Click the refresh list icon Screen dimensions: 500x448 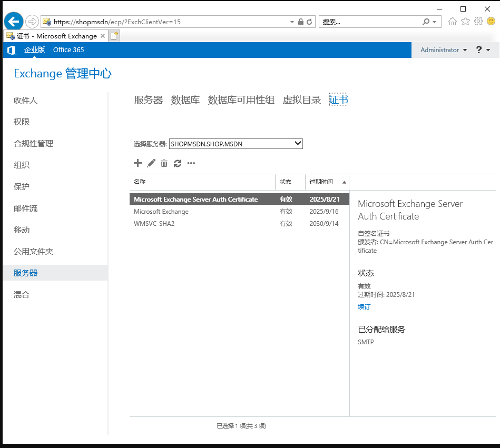(178, 163)
